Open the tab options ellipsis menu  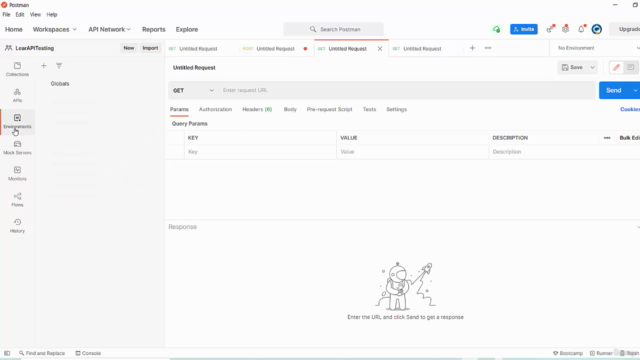click(x=488, y=48)
